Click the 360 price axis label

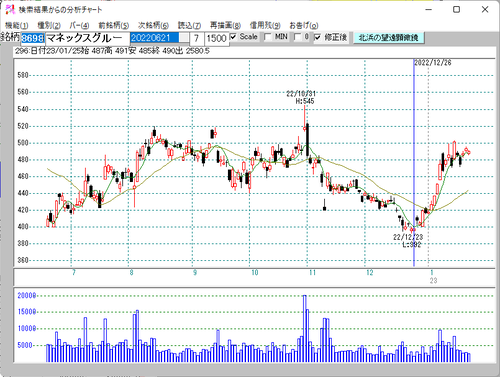[x=23, y=260]
